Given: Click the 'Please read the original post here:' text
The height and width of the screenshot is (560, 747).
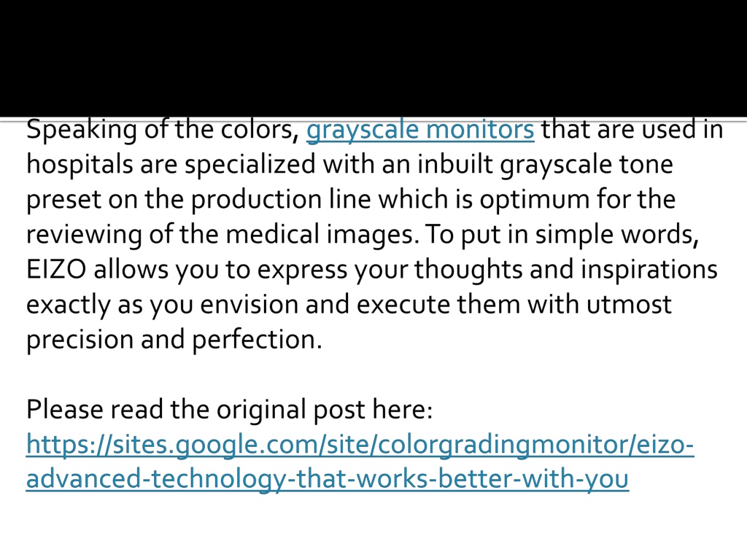Looking at the screenshot, I should click(229, 410).
